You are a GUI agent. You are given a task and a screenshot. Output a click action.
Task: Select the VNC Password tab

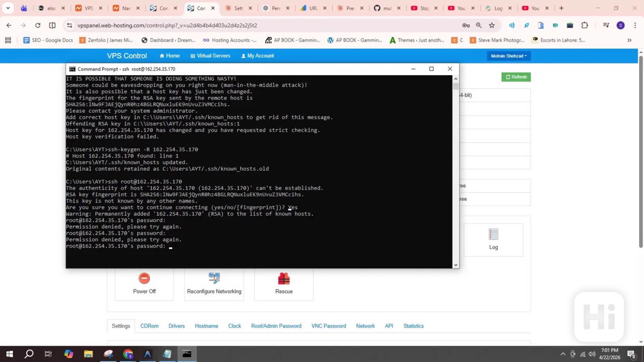(328, 326)
